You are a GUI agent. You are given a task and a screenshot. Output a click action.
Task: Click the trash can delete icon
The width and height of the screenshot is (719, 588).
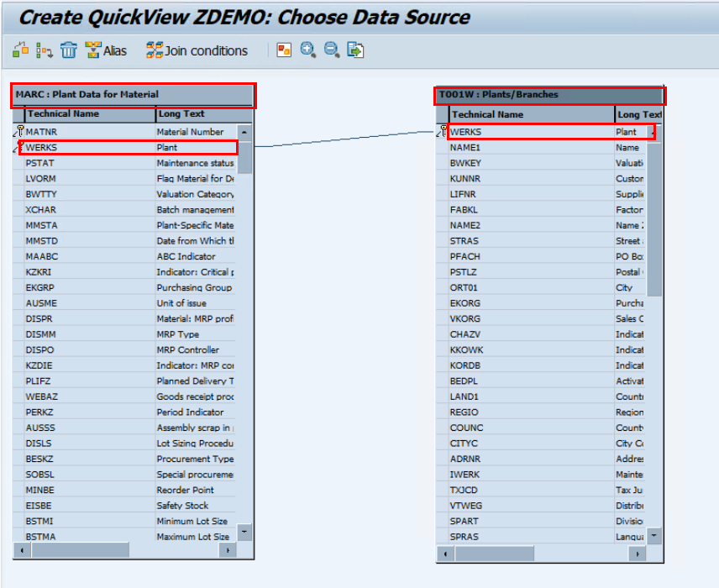click(x=69, y=50)
